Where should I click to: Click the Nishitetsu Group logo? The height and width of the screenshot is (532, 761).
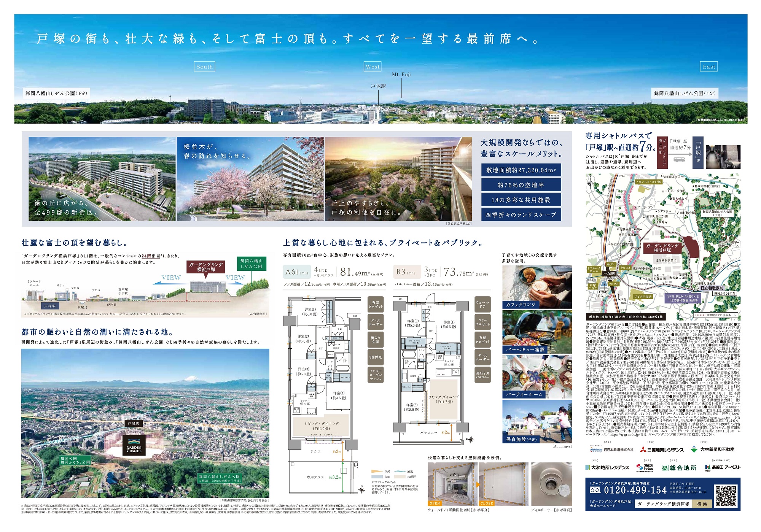[x=596, y=449]
